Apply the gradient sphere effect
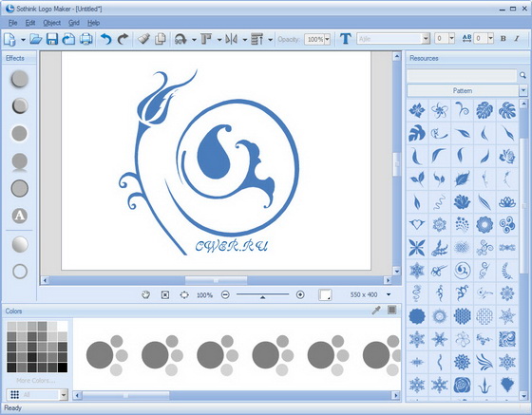 (20, 244)
